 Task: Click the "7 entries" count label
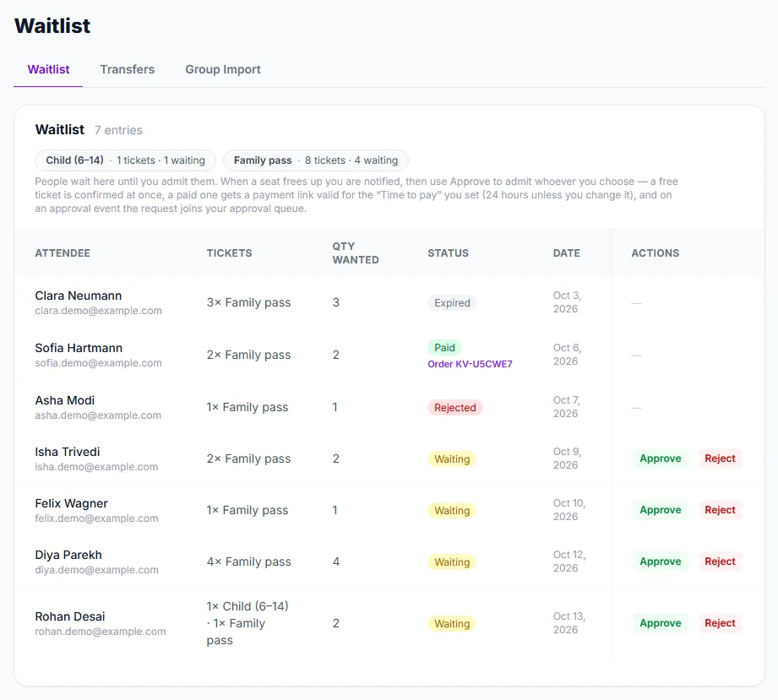coord(118,130)
